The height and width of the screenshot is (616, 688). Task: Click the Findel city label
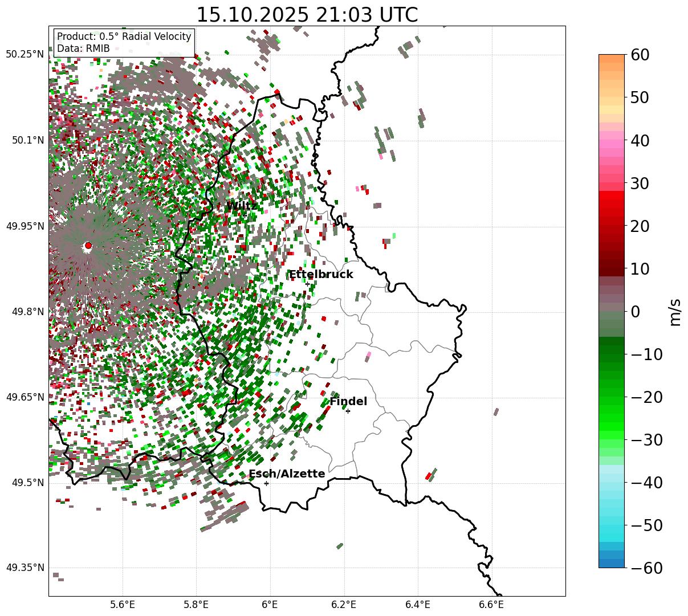click(x=348, y=402)
